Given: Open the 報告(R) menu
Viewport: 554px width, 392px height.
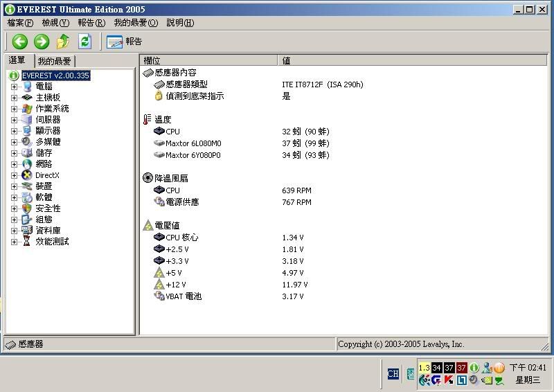Looking at the screenshot, I should click(91, 23).
